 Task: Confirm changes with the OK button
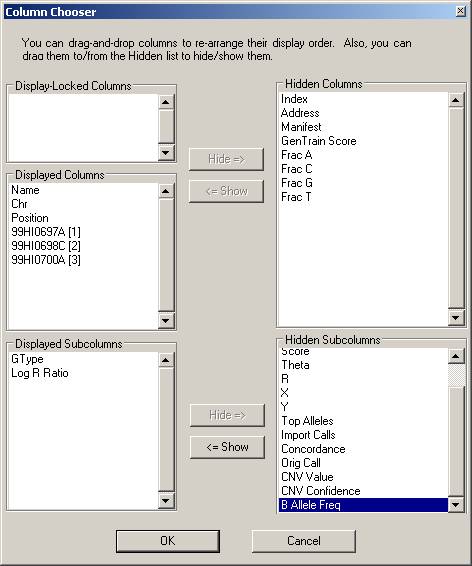(168, 541)
